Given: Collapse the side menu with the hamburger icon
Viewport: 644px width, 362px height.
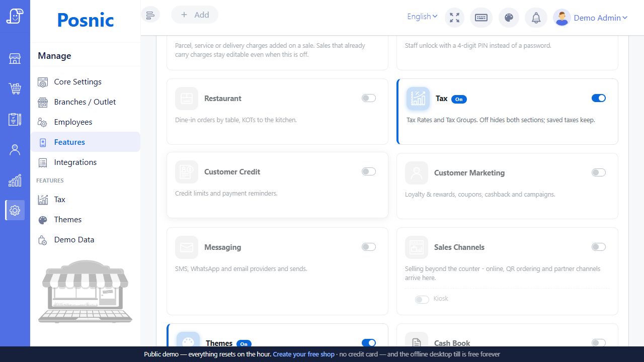Looking at the screenshot, I should [x=150, y=15].
